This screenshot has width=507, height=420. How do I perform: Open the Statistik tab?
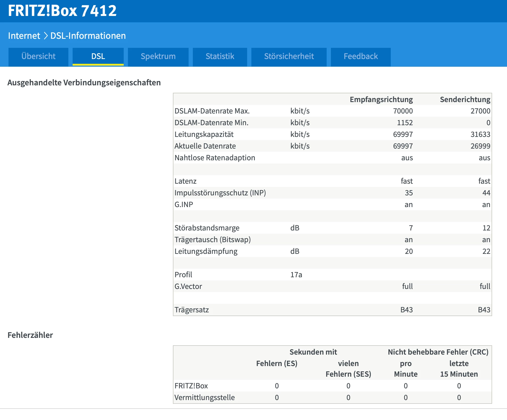pos(220,57)
